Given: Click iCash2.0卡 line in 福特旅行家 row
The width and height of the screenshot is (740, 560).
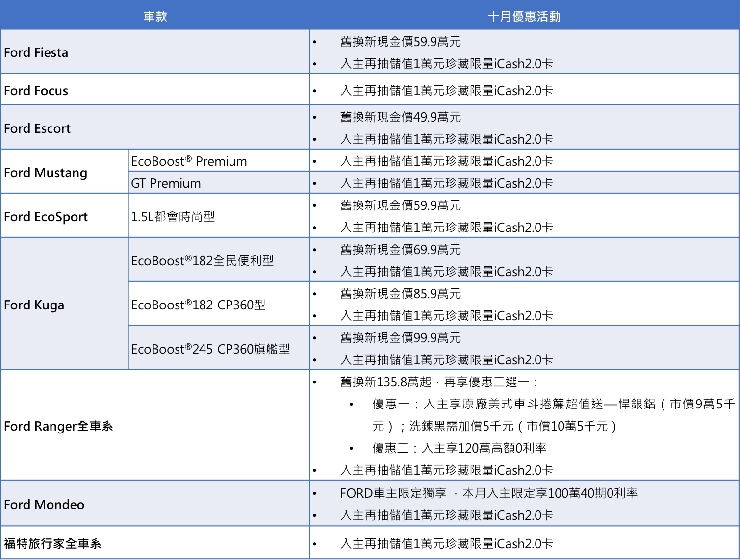Looking at the screenshot, I should [447, 544].
